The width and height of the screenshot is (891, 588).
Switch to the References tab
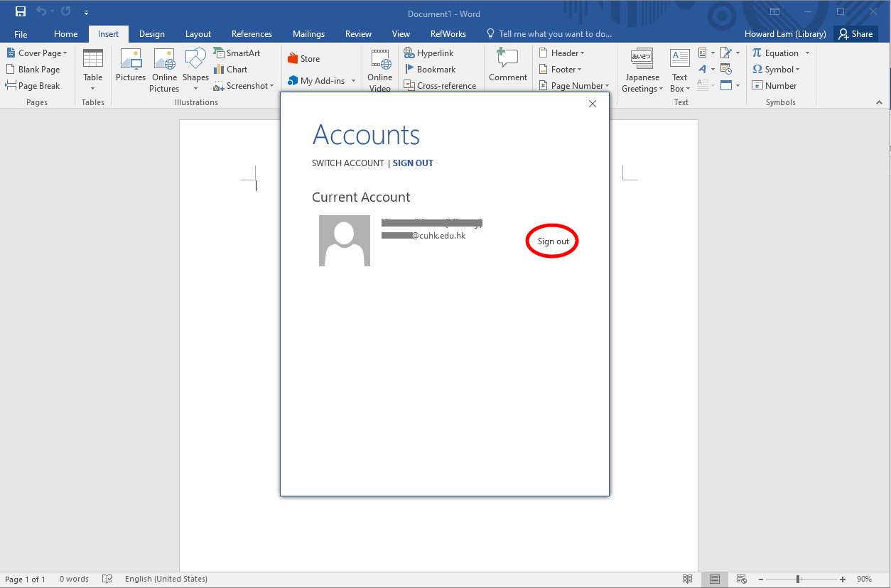pos(252,34)
